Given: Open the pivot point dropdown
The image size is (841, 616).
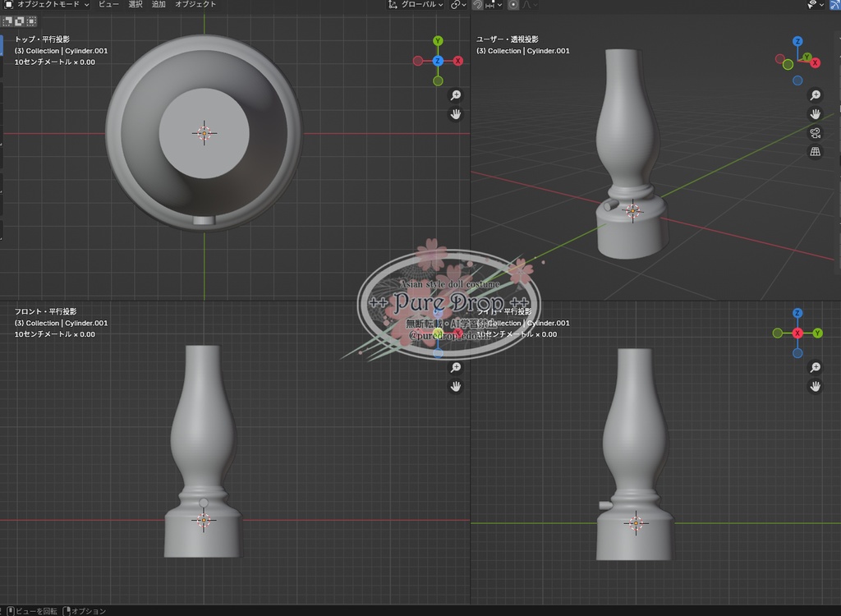Looking at the screenshot, I should (x=458, y=4).
